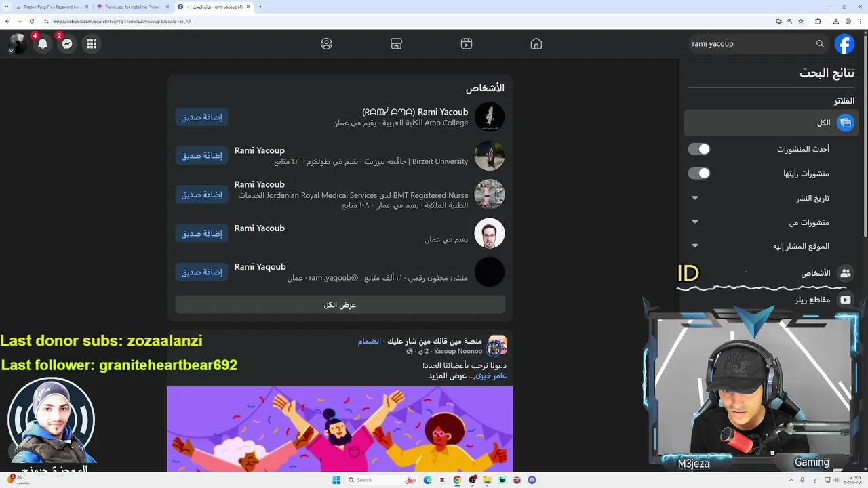Open the tagged name 'عامر خيري' link
This screenshot has width=868, height=488.
[x=491, y=375]
